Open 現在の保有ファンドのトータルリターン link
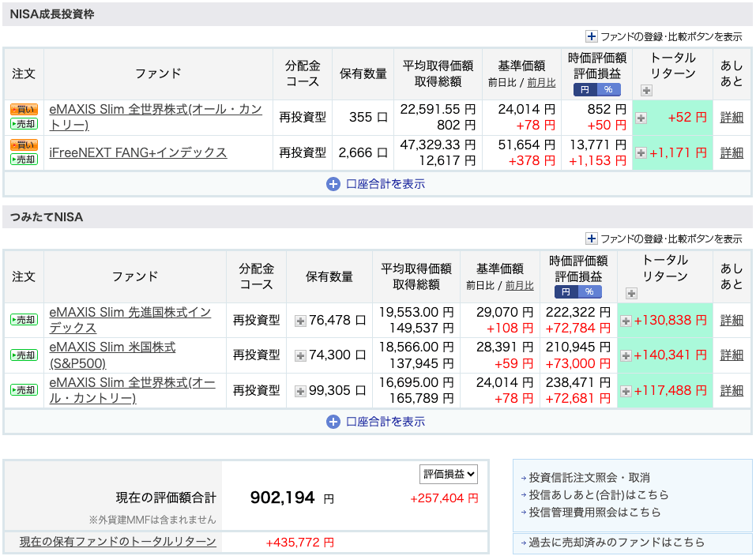This screenshot has width=756, height=556. click(x=118, y=542)
